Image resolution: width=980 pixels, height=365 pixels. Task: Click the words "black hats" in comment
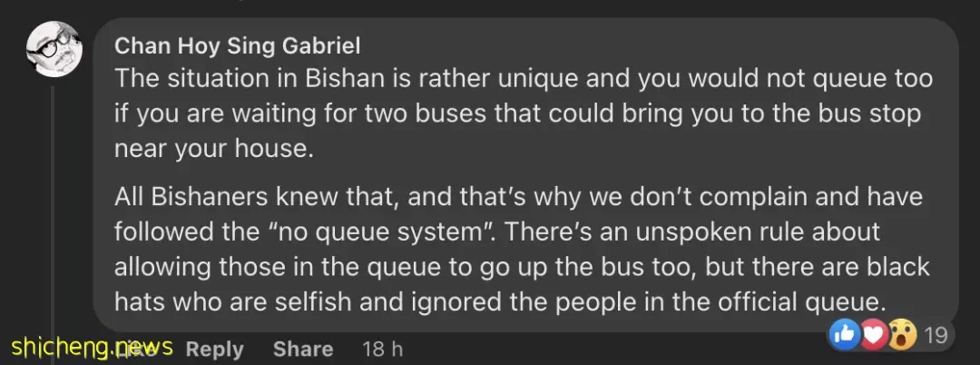[x=875, y=267]
